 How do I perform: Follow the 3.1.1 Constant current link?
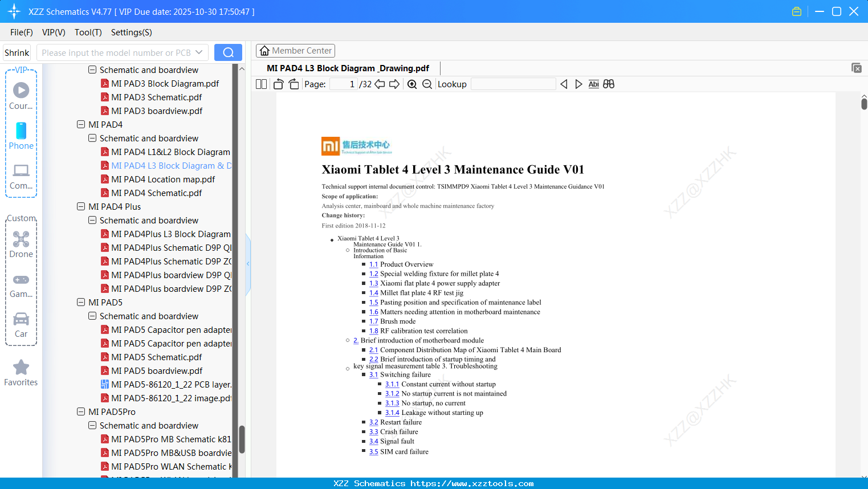click(x=392, y=384)
